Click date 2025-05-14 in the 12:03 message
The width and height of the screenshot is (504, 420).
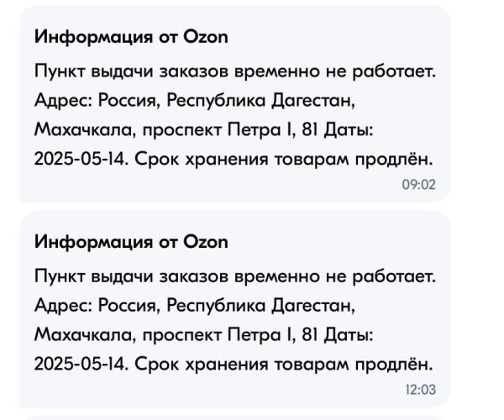click(x=81, y=364)
